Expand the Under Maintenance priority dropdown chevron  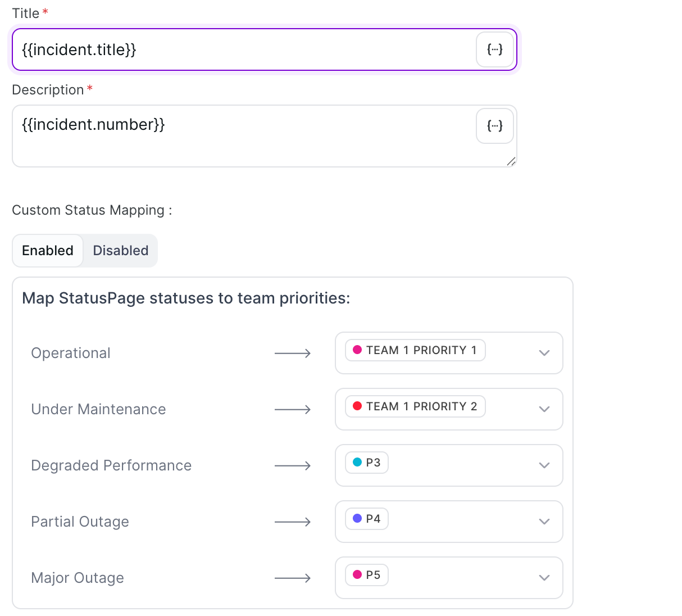tap(544, 409)
